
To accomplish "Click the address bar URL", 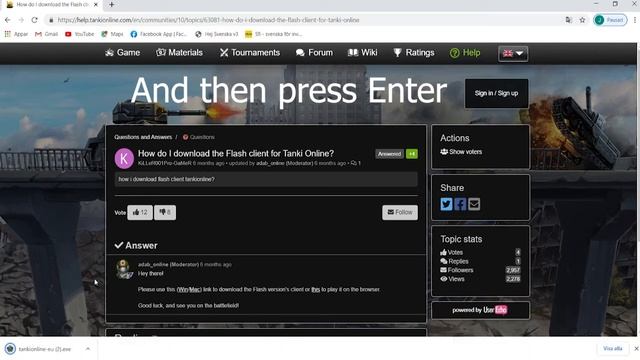I will point(208,20).
